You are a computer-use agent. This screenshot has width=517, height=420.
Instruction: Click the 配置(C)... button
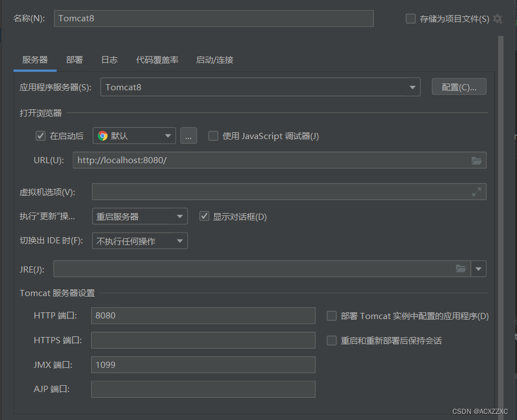click(459, 87)
